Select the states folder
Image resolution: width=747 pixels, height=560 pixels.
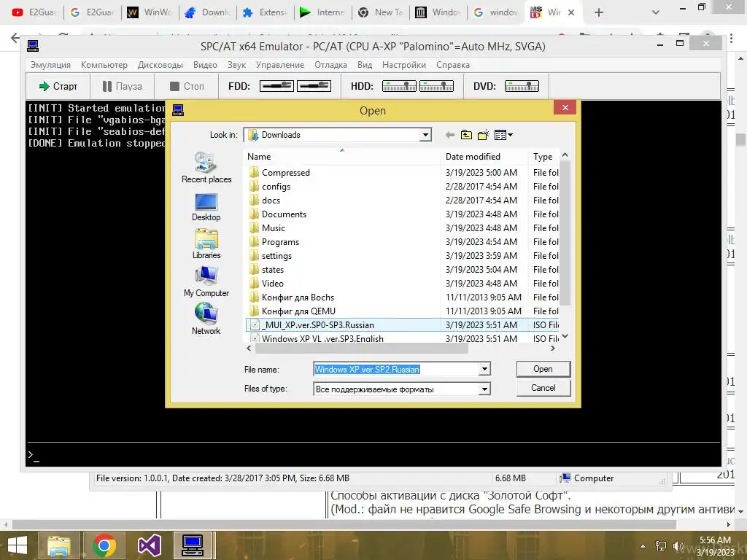click(273, 270)
